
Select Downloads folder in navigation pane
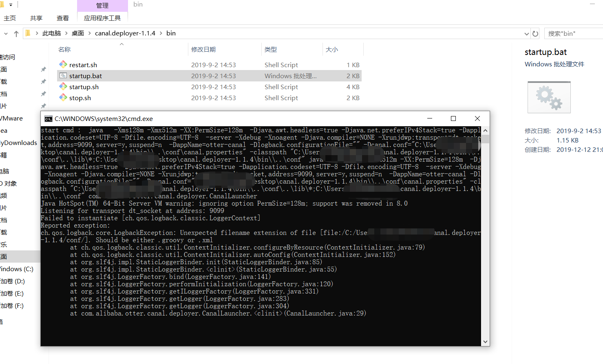[19, 143]
